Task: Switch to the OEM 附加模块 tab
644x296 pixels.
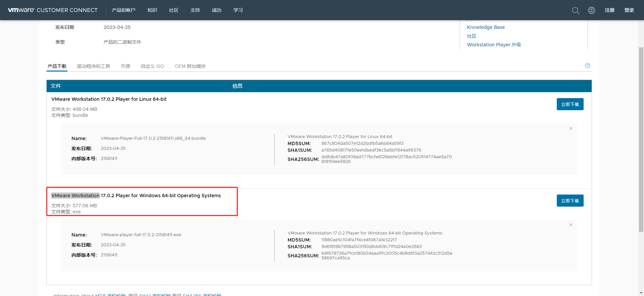Action: (190, 66)
